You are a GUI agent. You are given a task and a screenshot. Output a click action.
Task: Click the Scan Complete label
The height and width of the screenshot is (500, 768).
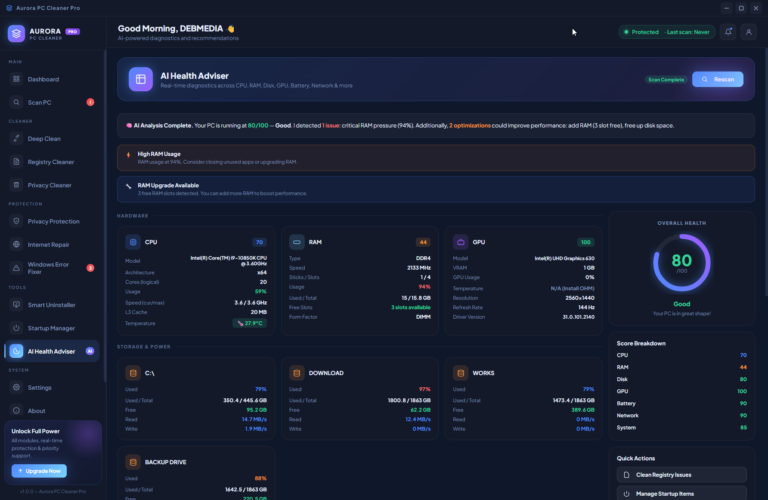pyautogui.click(x=666, y=79)
